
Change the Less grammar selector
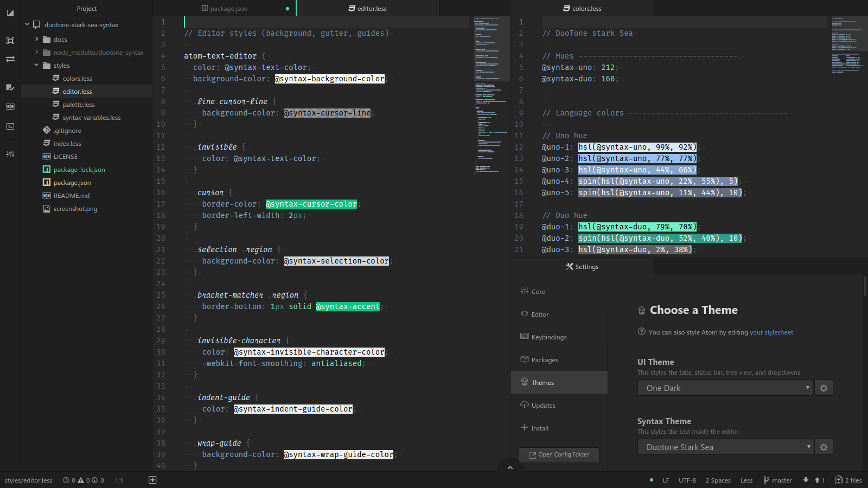point(746,480)
